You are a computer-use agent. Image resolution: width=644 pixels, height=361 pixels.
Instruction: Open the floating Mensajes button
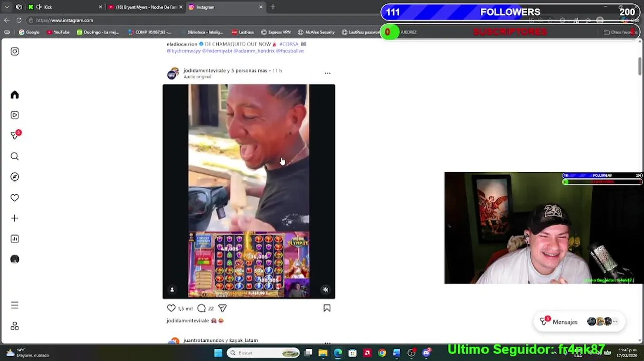tap(579, 322)
